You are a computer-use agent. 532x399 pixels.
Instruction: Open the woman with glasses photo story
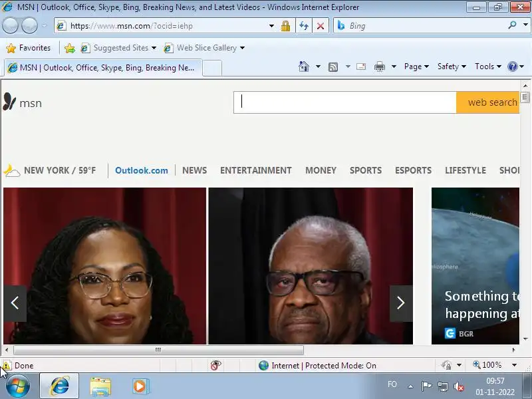pos(104,265)
